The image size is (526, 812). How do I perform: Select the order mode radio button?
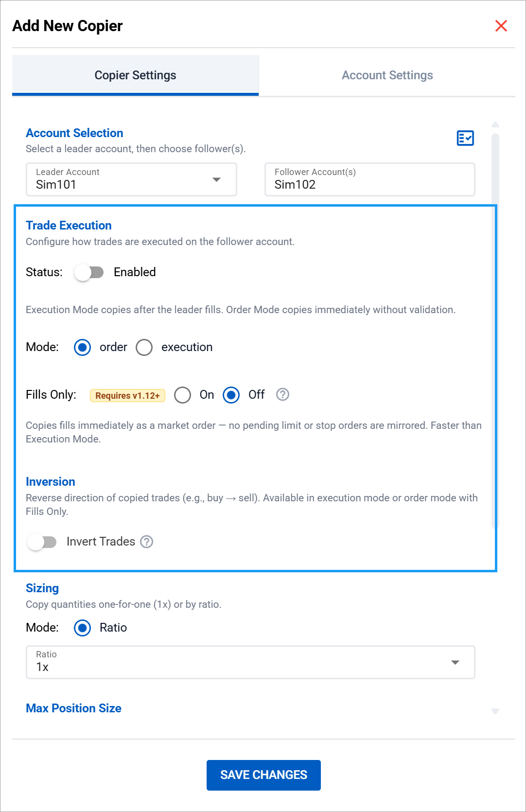click(83, 347)
